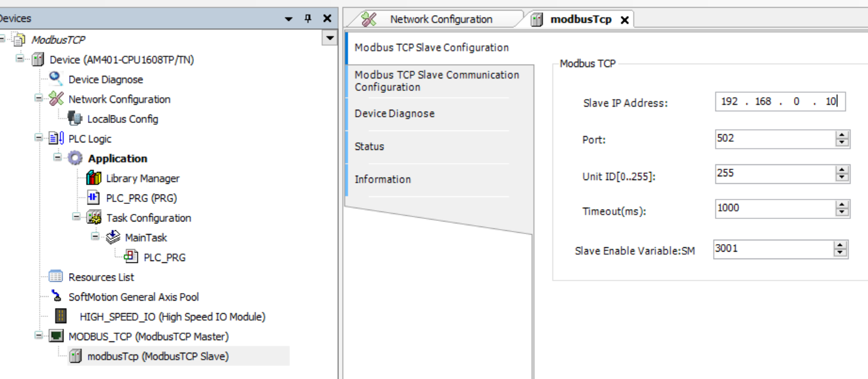Close the modbusTcp tab
This screenshot has width=868, height=379.
624,20
